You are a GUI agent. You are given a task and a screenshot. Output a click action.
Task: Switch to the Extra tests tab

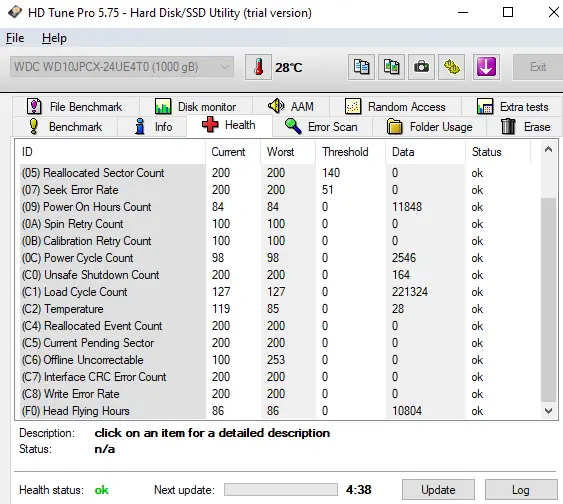click(x=513, y=107)
